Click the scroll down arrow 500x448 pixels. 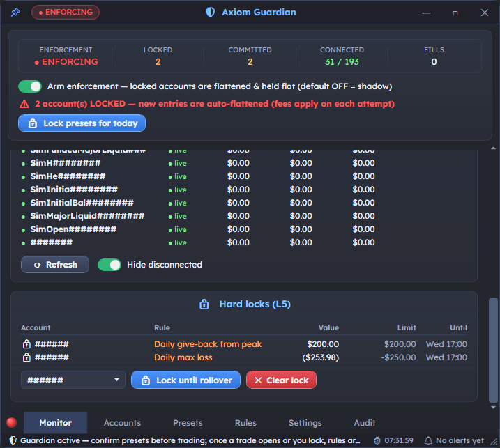493,407
